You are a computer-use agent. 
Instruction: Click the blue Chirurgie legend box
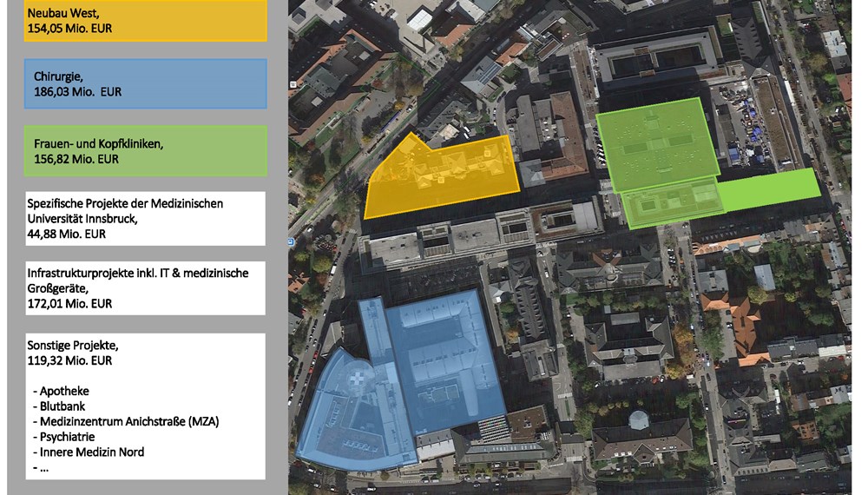[x=146, y=83]
